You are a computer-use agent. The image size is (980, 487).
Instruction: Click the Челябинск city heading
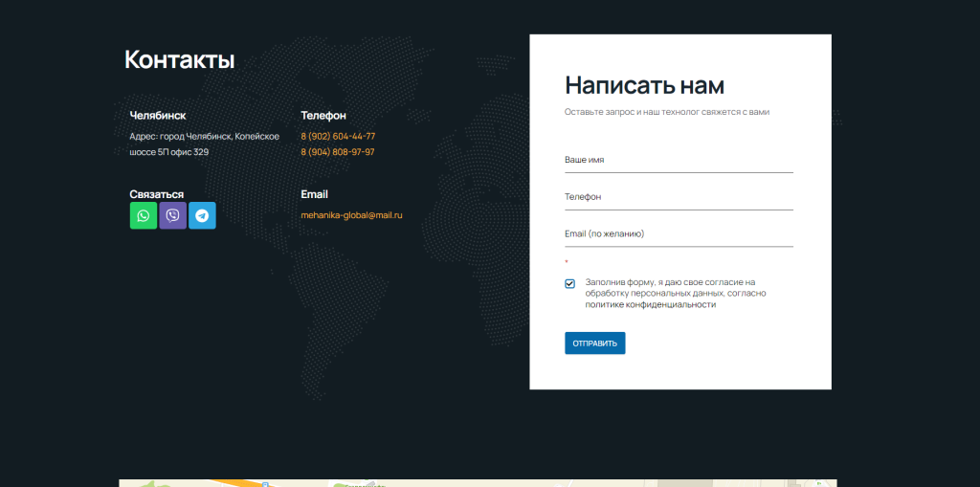click(x=158, y=116)
